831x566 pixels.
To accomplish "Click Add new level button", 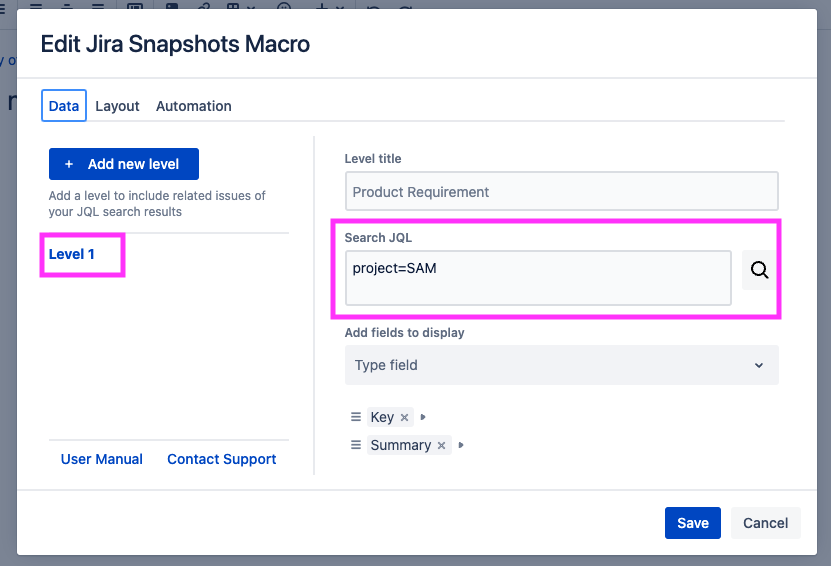I will click(x=123, y=164).
